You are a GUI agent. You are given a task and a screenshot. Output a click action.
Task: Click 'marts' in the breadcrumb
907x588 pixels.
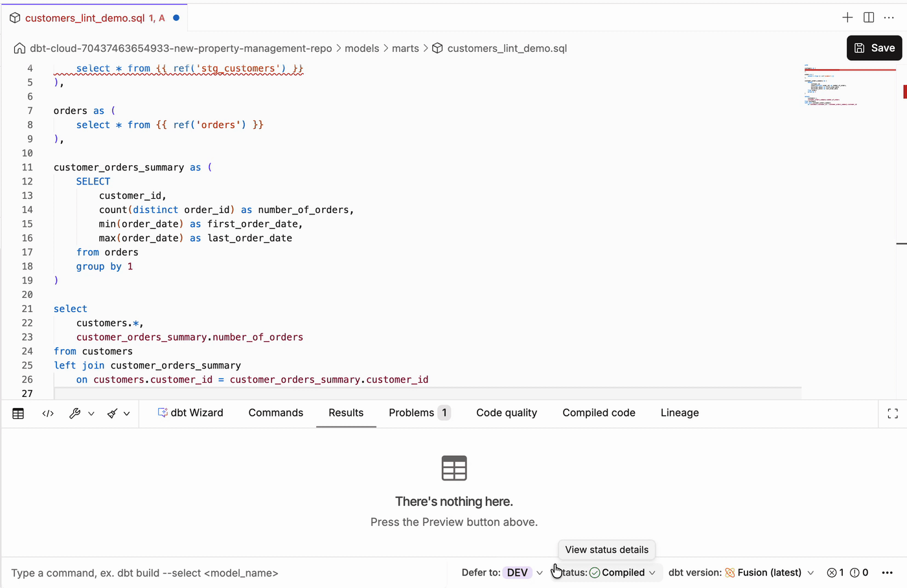pos(406,49)
